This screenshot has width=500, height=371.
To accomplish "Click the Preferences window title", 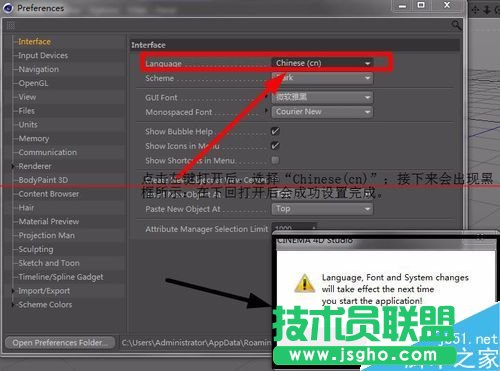I will pyautogui.click(x=41, y=8).
